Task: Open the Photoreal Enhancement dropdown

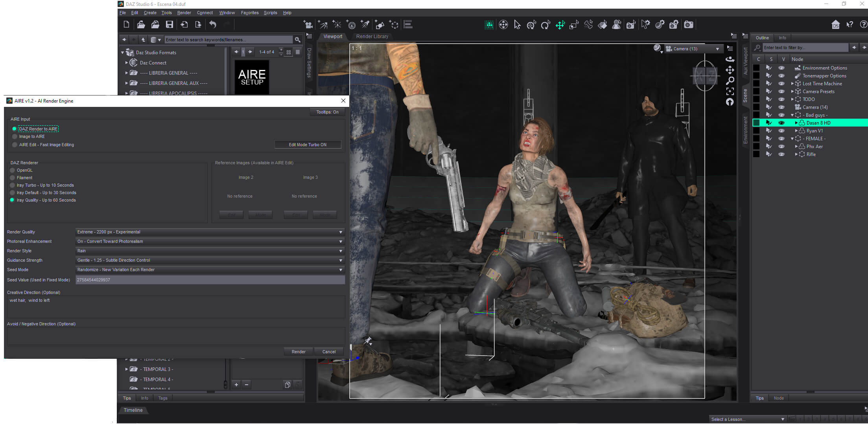Action: tap(210, 241)
